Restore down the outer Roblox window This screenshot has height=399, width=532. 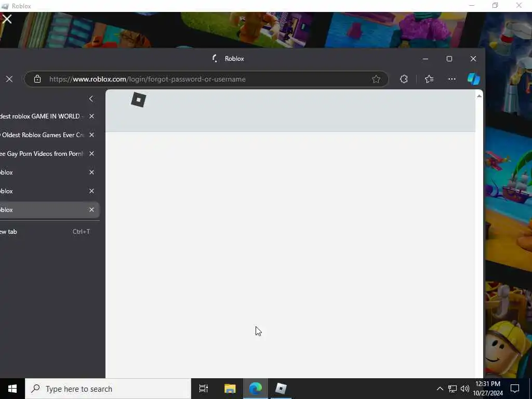click(495, 5)
